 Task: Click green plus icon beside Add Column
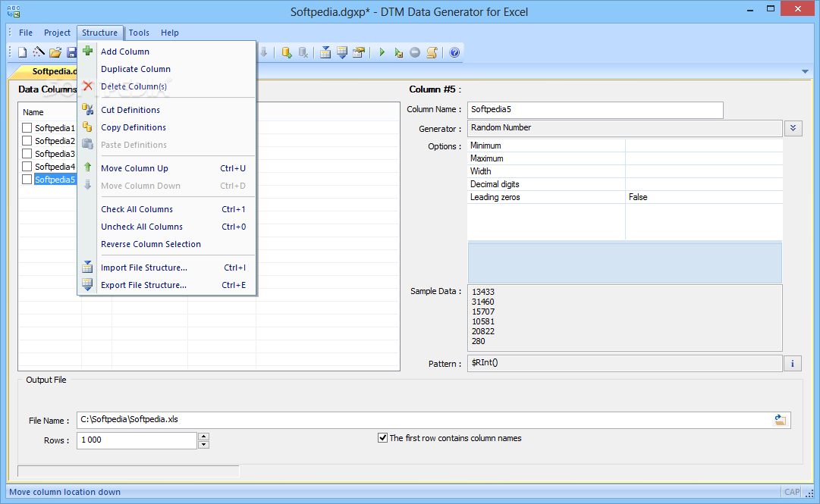coord(88,51)
